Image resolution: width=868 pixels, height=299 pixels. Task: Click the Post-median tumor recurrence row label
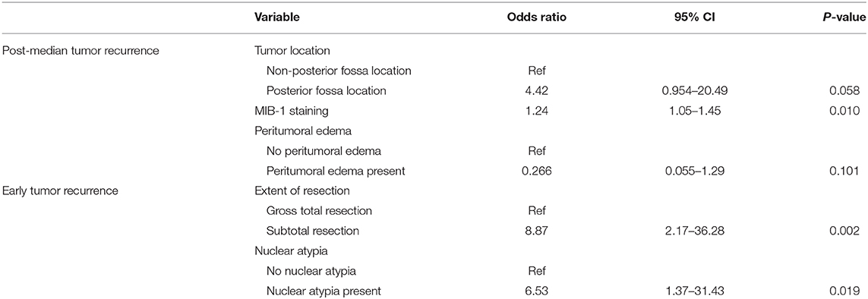click(81, 51)
